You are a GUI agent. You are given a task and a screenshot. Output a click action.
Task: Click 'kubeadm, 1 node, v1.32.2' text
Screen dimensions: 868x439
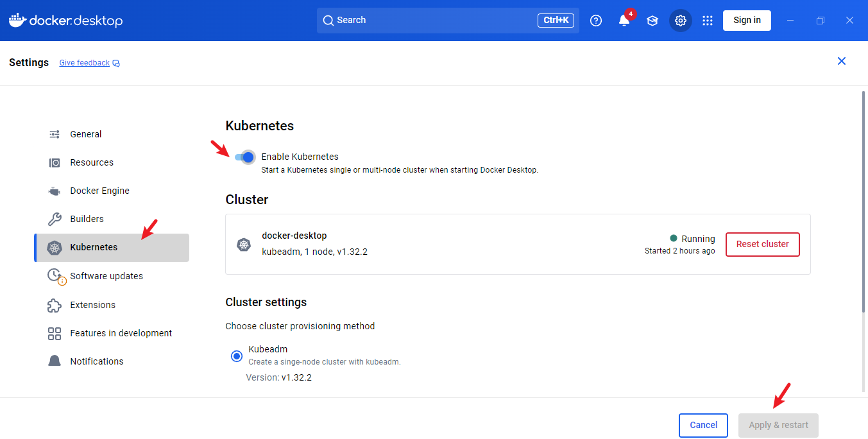315,252
